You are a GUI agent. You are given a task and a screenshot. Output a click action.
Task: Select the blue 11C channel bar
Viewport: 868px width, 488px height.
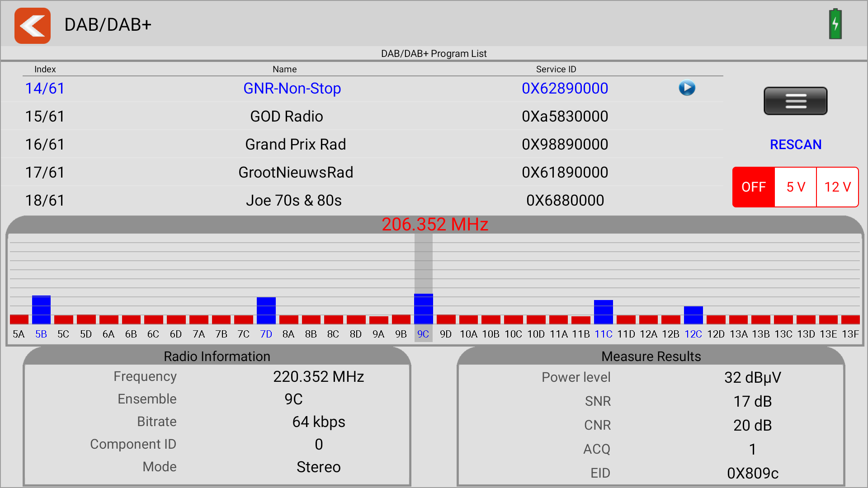point(604,312)
